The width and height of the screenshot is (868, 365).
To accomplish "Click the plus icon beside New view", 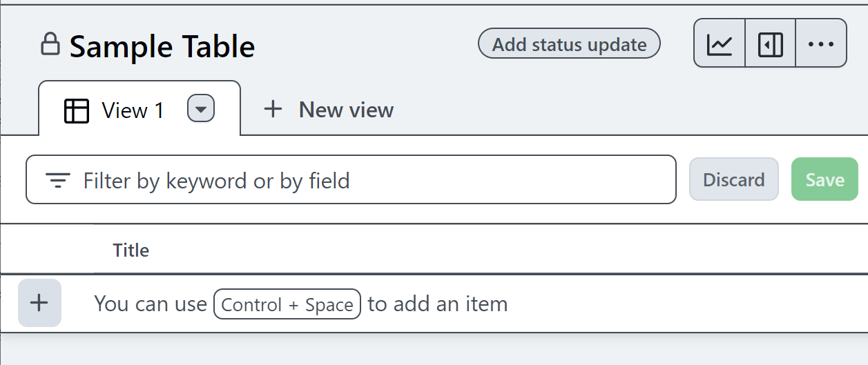I will pos(273,109).
